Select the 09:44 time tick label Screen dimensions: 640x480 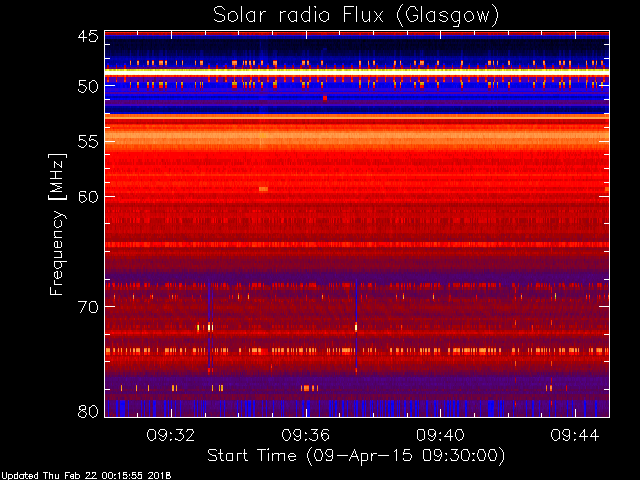click(575, 435)
